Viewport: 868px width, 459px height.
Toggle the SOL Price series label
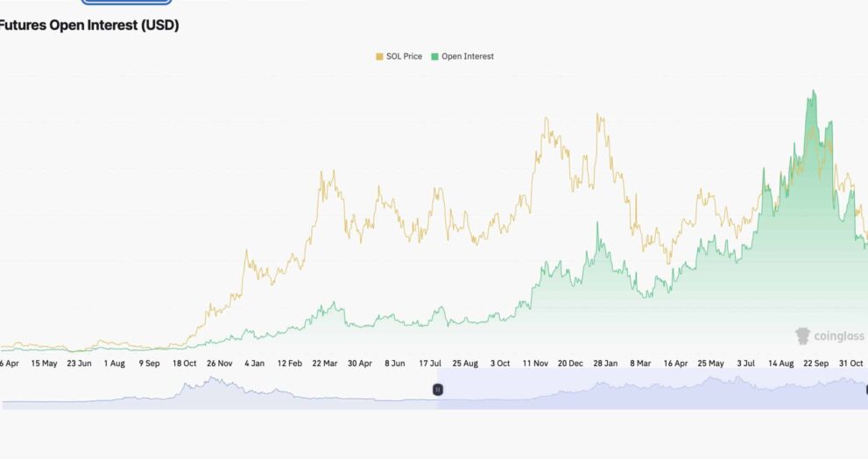point(404,56)
